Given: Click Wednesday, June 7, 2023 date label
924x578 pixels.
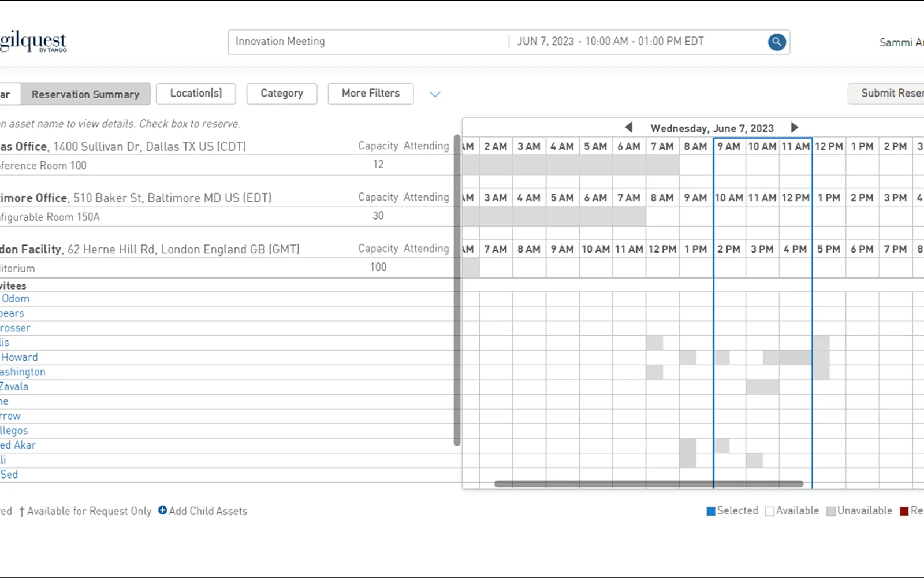Looking at the screenshot, I should 712,128.
